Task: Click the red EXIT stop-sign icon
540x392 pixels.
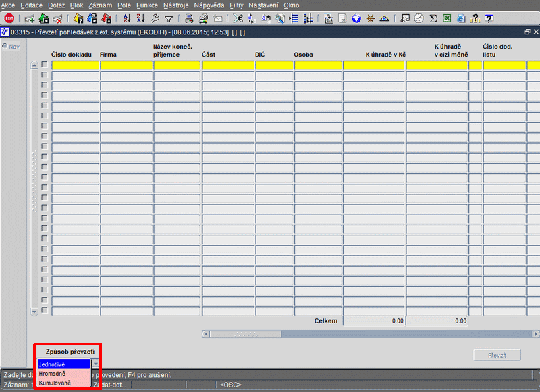Action: (9, 18)
